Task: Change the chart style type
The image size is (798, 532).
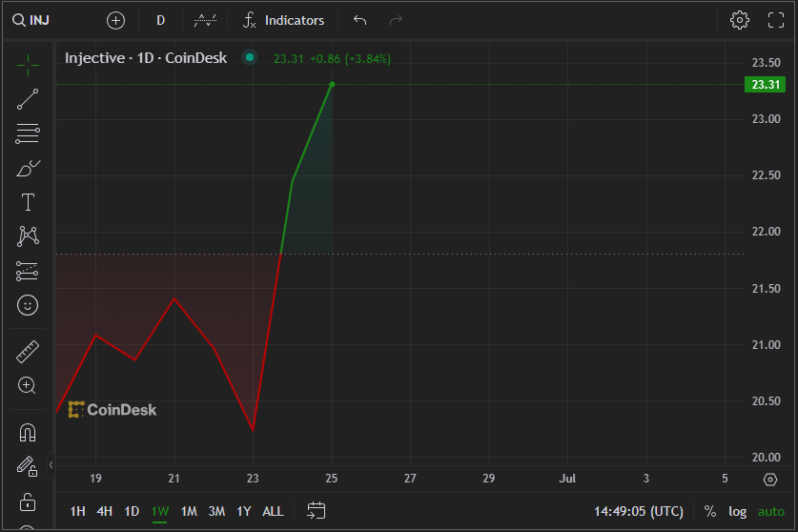Action: pos(205,20)
